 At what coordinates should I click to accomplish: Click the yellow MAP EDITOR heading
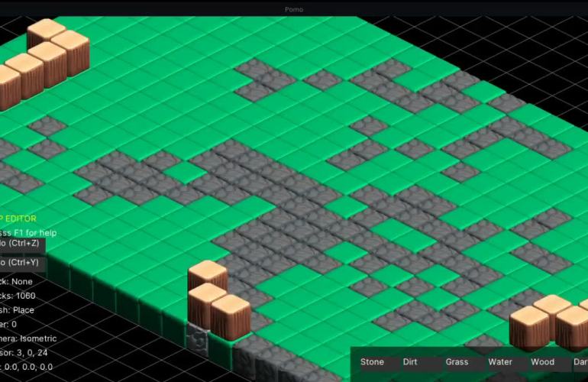[19, 219]
